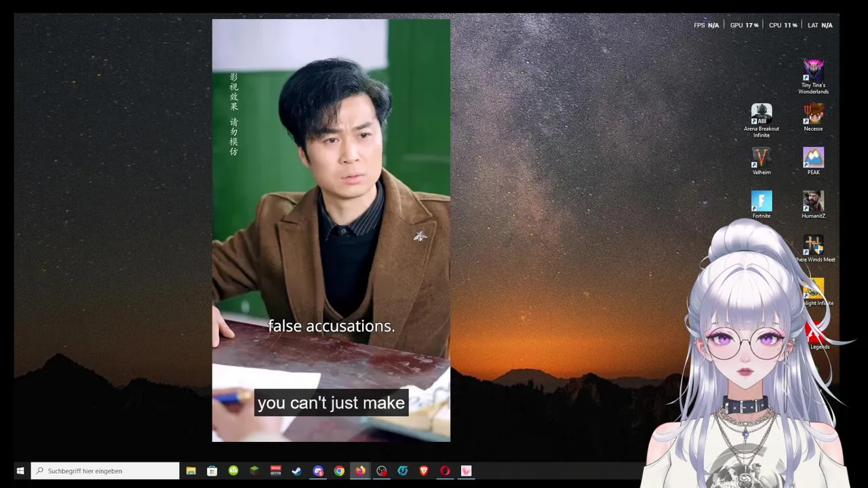Viewport: 868px width, 488px height.
Task: Click the 'you can't just make' caption
Action: click(331, 403)
